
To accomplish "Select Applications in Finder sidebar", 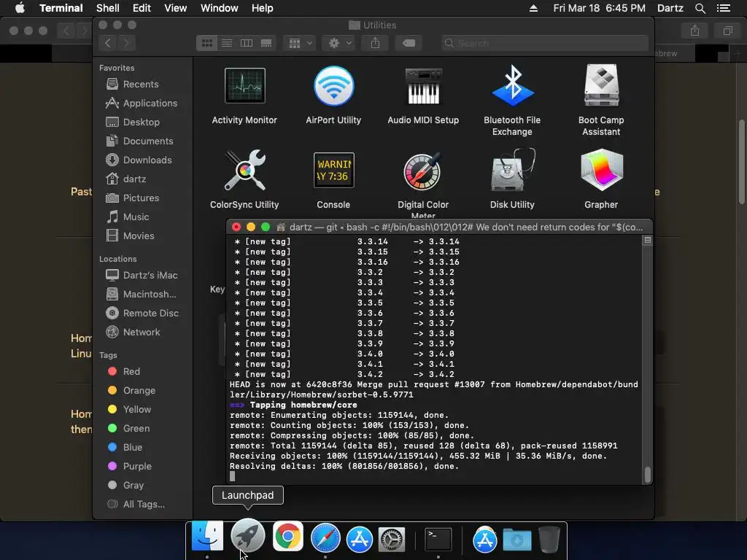I will click(x=142, y=104).
